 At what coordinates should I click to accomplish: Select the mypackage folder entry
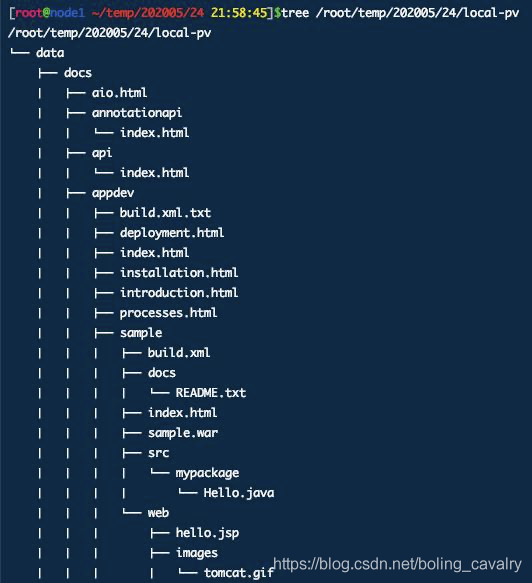pyautogui.click(x=207, y=473)
